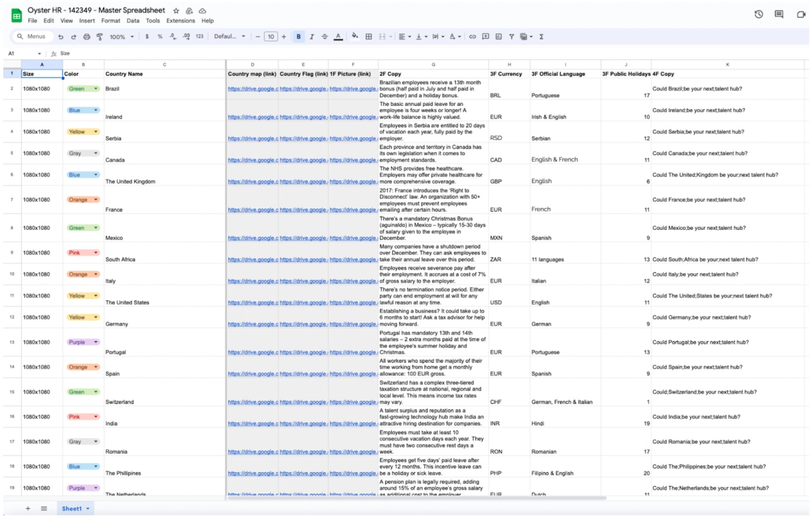Click the Print icon
Image resolution: width=812 pixels, height=517 pixels.
[86, 37]
